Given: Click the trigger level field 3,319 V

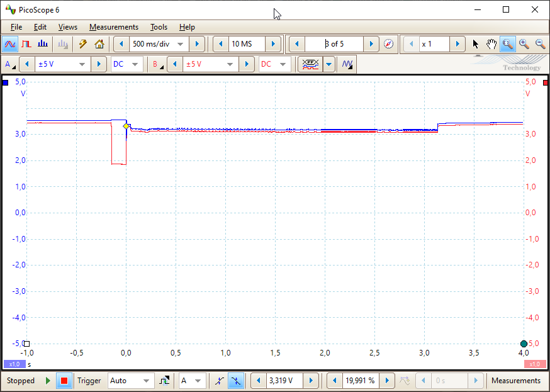Looking at the screenshot, I should pyautogui.click(x=285, y=381).
